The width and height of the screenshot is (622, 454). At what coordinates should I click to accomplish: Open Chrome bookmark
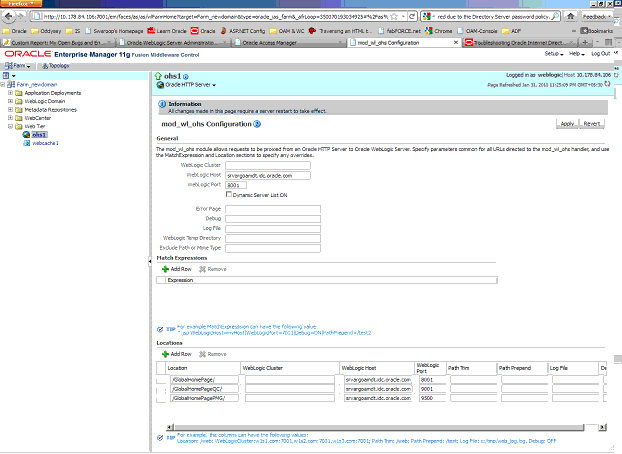point(438,31)
